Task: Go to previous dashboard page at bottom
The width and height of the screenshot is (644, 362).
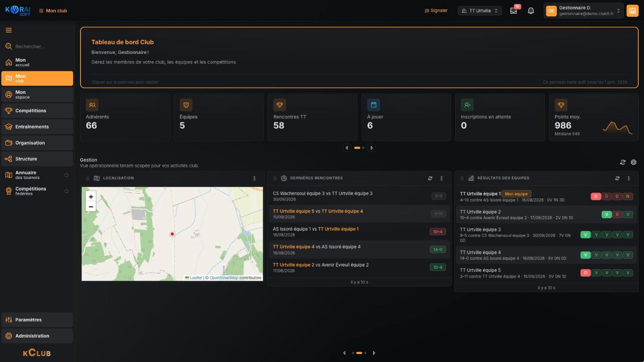Action: click(x=345, y=353)
